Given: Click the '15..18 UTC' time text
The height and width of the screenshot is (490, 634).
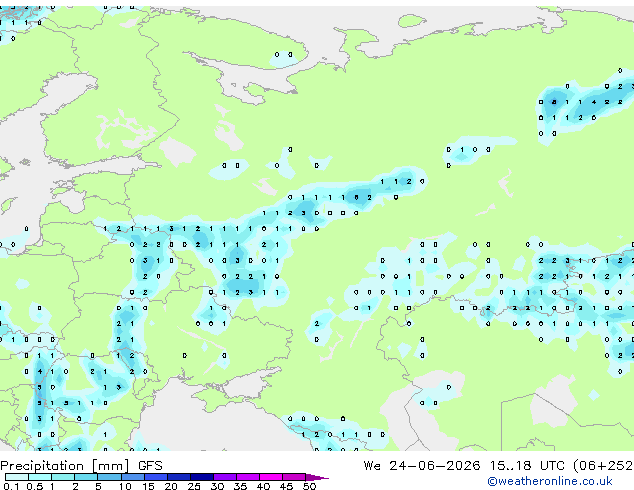Looking at the screenshot, I should pos(527,466).
